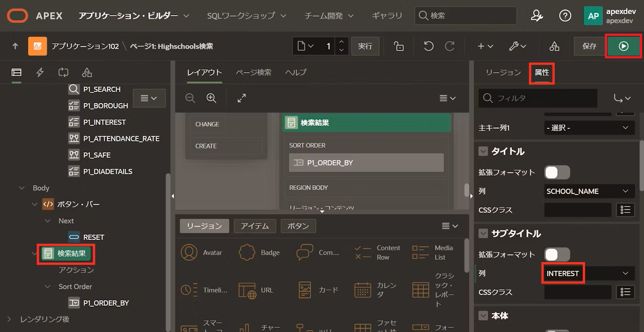Open the アプリケーション・ビルダー menu
The image size is (644, 332).
[x=134, y=16]
